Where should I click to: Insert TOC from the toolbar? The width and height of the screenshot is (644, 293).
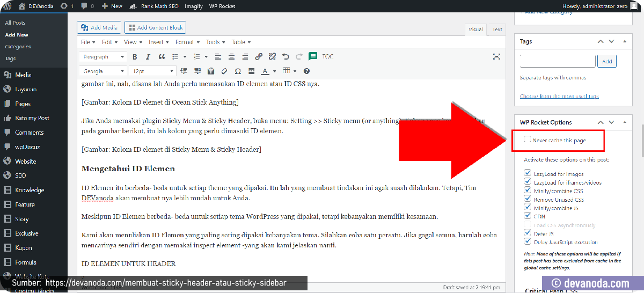(328, 56)
